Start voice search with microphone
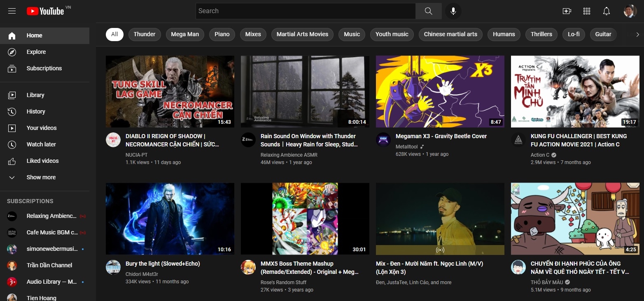 click(453, 11)
